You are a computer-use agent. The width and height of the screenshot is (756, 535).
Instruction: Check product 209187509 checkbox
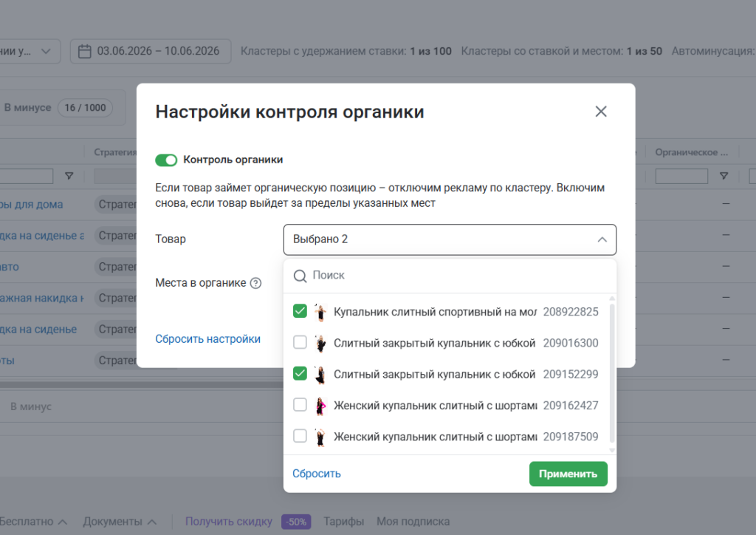coord(300,436)
